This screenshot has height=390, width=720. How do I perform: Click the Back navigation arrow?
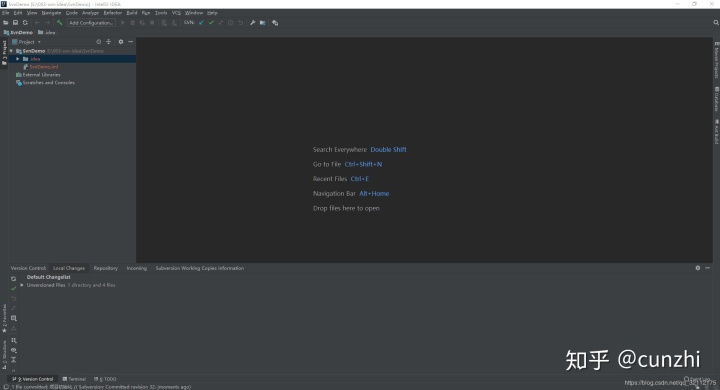click(x=37, y=23)
